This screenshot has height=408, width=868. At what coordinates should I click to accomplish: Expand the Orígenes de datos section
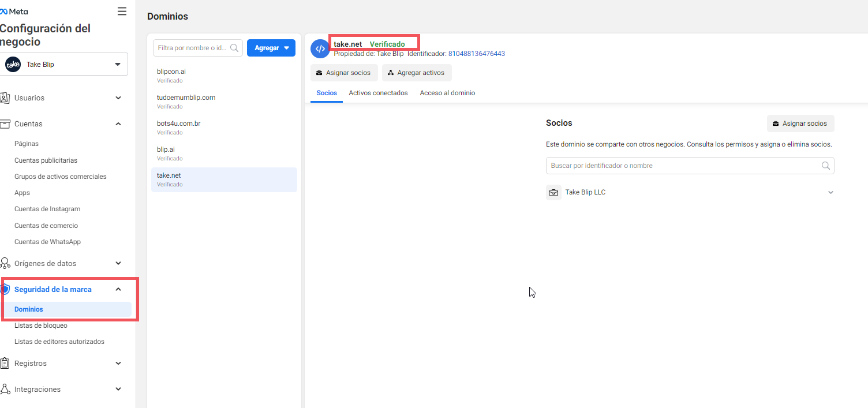[x=118, y=264]
